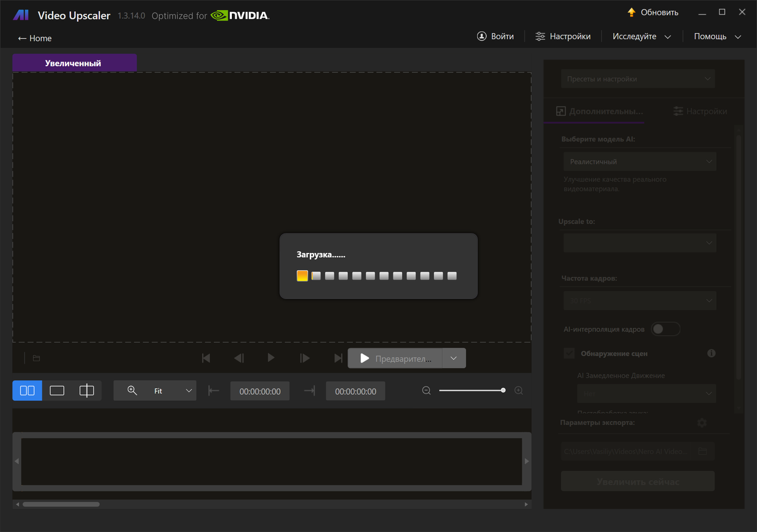Click the timeline zoom slider handle
Screen dimensions: 757x532
[x=503, y=390]
